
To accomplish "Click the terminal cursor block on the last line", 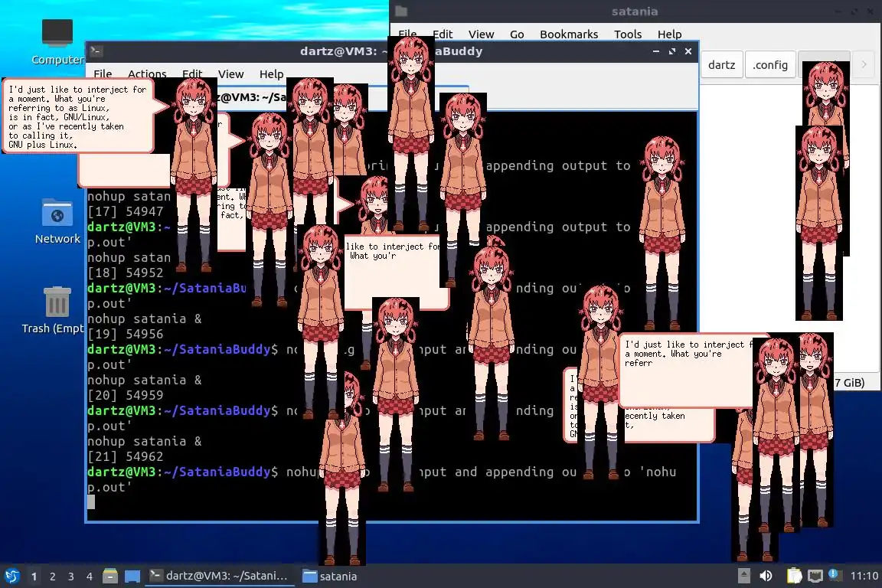I will click(x=91, y=502).
